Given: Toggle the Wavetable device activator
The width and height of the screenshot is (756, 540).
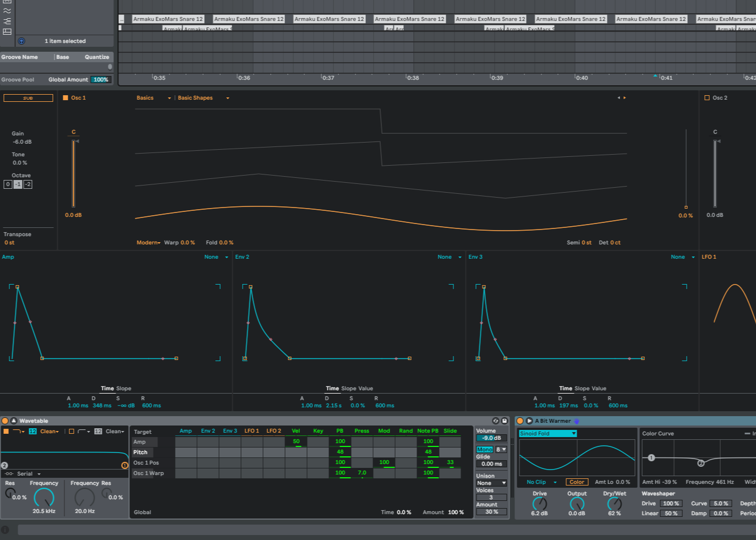Looking at the screenshot, I should tap(5, 421).
